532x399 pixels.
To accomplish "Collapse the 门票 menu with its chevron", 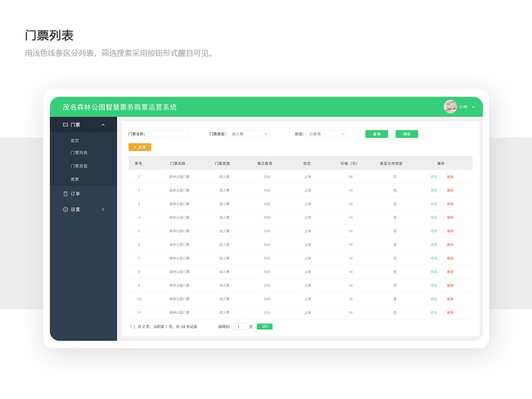I will (x=103, y=125).
